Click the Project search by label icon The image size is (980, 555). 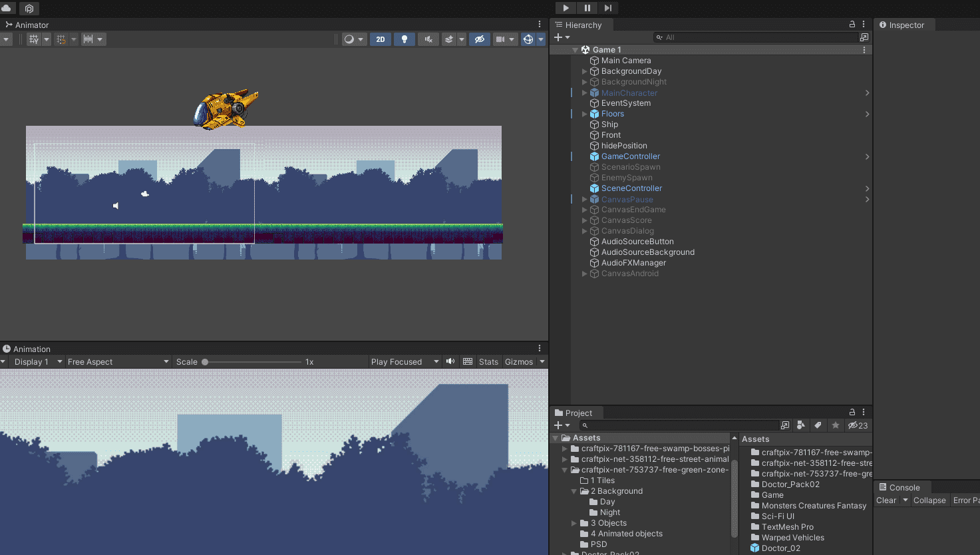818,425
